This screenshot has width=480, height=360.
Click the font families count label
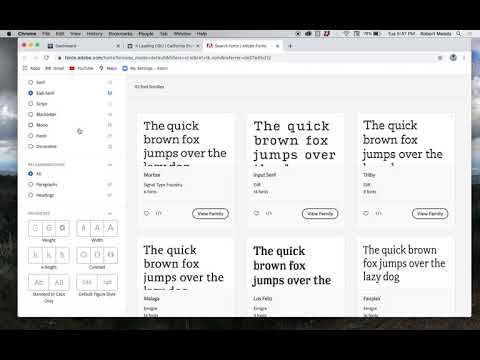coord(149,86)
